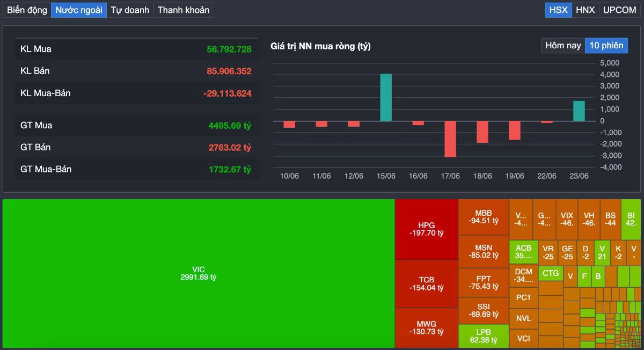Click the TCB treemap block
The height and width of the screenshot is (350, 644).
pos(426,283)
